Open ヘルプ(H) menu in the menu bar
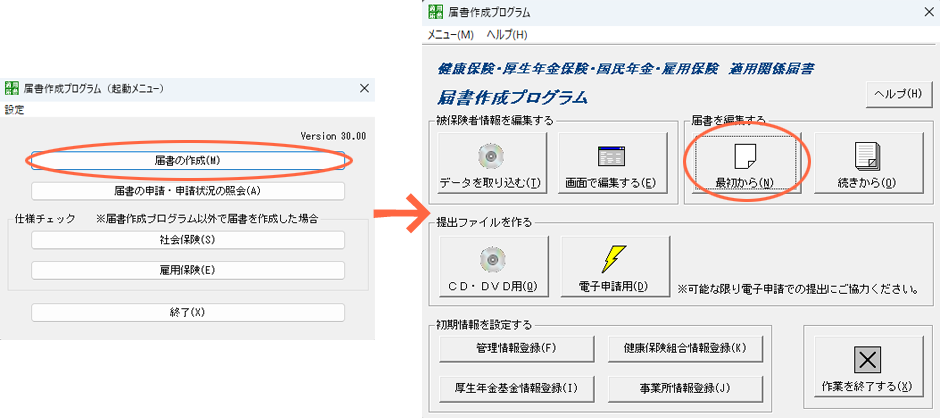Viewport: 940px width, 418px height. [507, 35]
